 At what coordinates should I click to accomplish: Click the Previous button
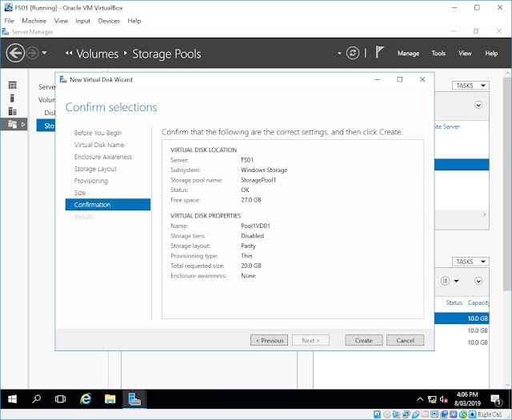point(269,340)
